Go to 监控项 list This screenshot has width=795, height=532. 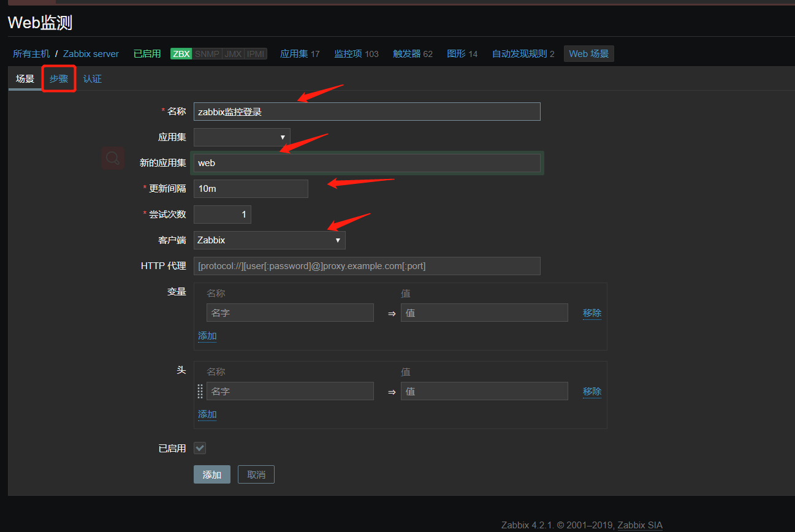click(x=348, y=54)
